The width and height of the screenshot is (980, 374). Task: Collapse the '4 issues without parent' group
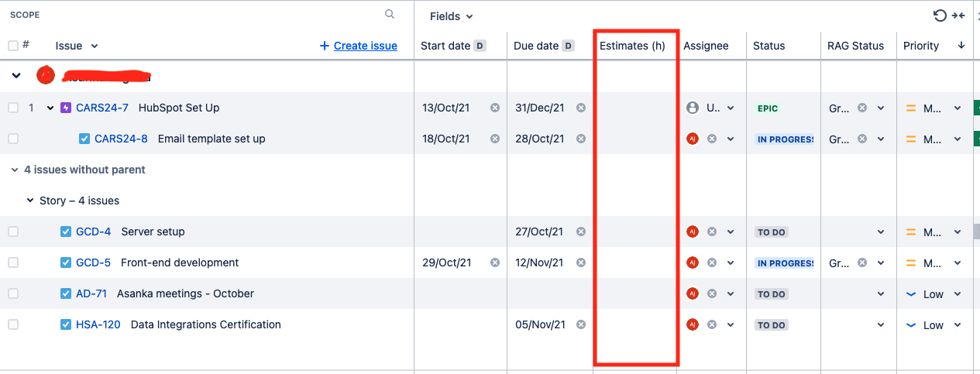coord(15,170)
